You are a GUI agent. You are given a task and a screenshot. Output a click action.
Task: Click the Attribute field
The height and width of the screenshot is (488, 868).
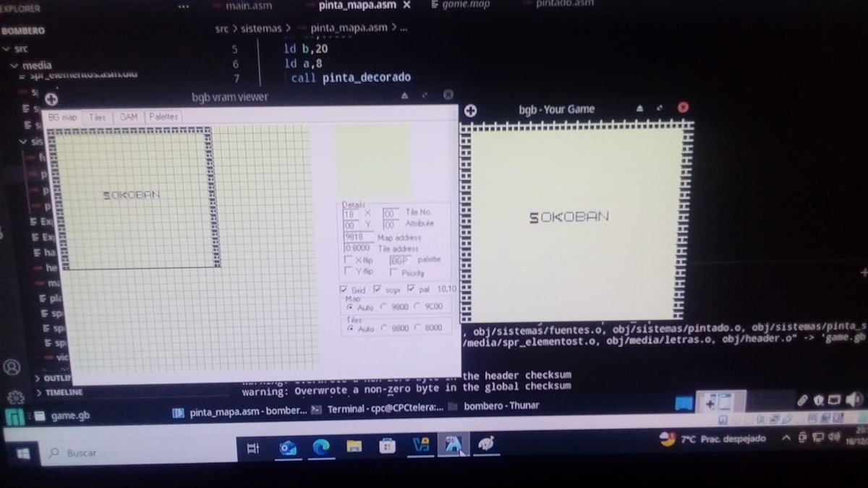(391, 225)
